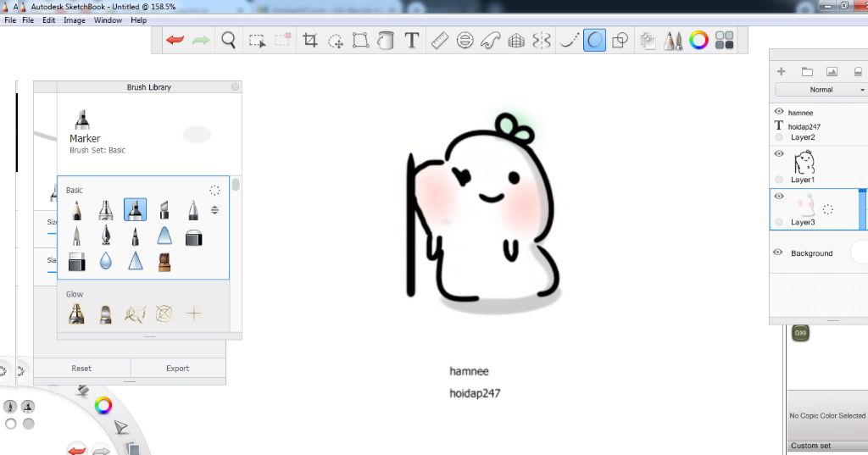
Task: Select the Chisel tip marker brush
Action: pyautogui.click(x=164, y=210)
